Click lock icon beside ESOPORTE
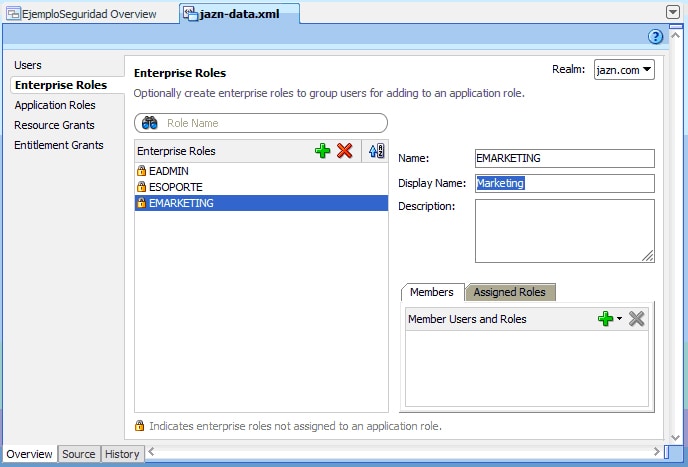 (141, 187)
